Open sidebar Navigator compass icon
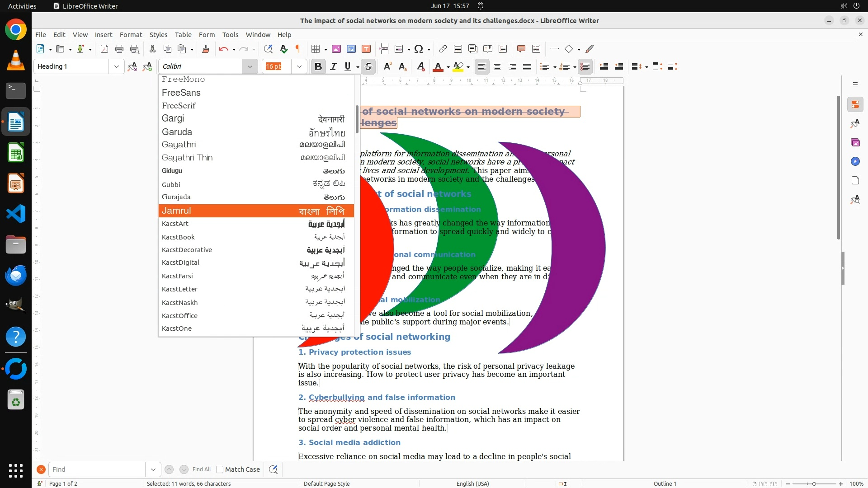This screenshot has height=488, width=868. 855,161
